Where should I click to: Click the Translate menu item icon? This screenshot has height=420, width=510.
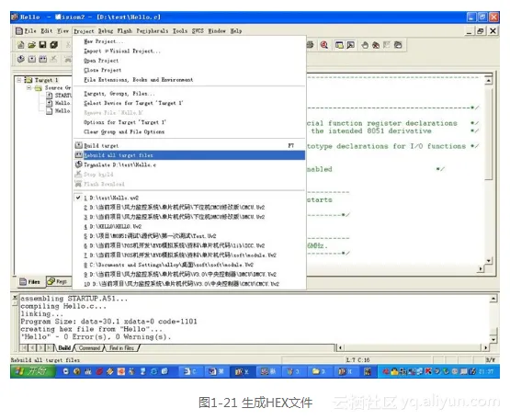79,165
